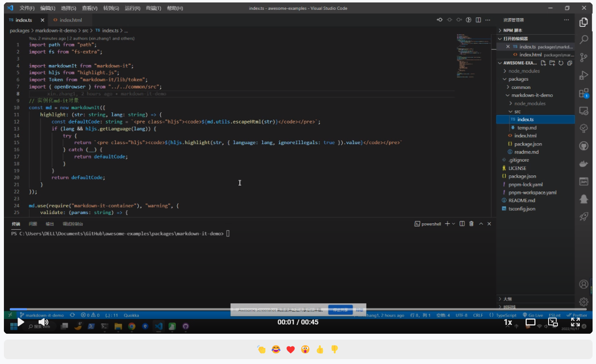This screenshot has height=364, width=596.
Task: Collapse the markdown-it-demo folder
Action: coord(536,95)
